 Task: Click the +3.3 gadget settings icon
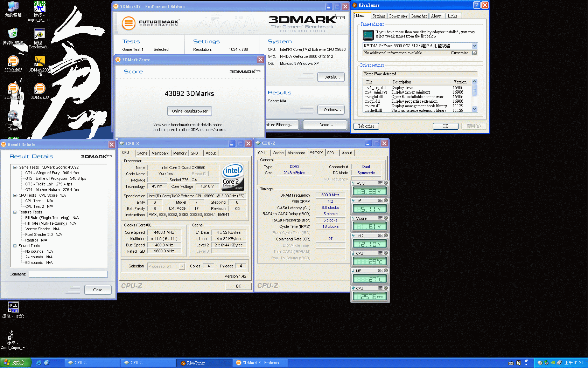(380, 183)
